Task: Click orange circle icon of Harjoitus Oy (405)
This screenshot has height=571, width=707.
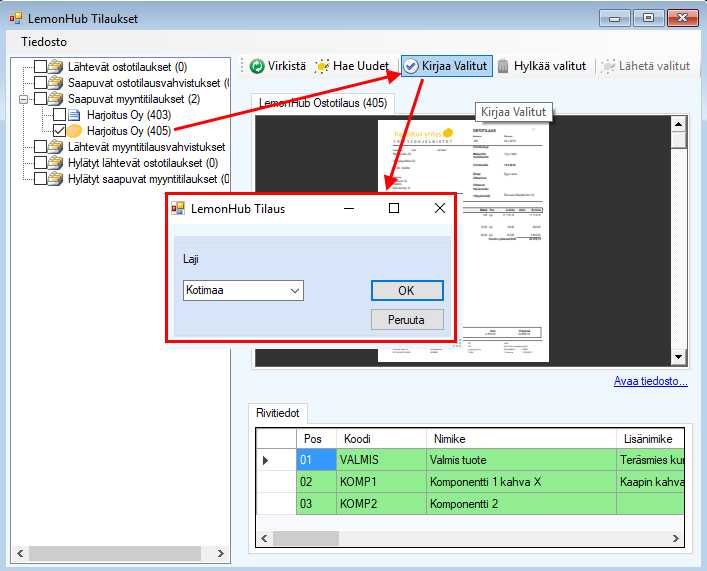Action: tap(74, 131)
